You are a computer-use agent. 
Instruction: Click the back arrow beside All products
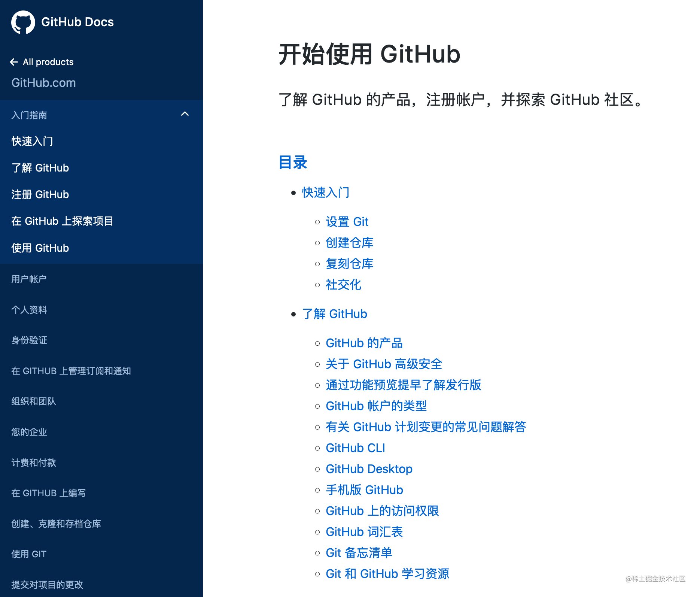click(14, 62)
